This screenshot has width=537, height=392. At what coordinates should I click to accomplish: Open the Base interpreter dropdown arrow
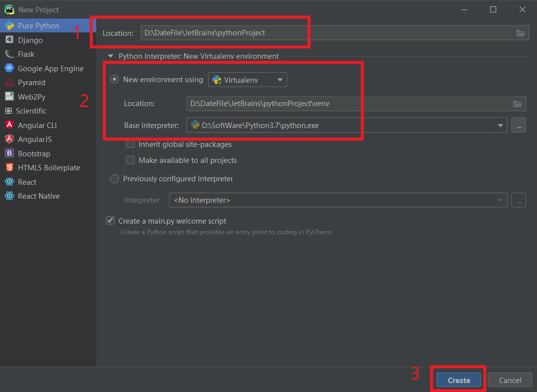coord(500,126)
